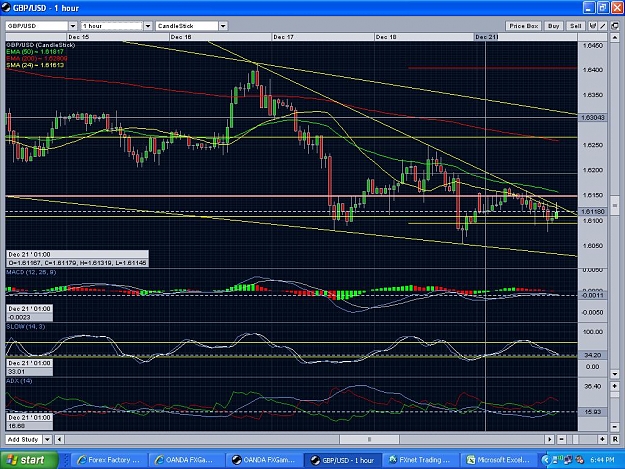Click the horizontal scrollbar thumb
625x469 pixels.
click(369, 440)
